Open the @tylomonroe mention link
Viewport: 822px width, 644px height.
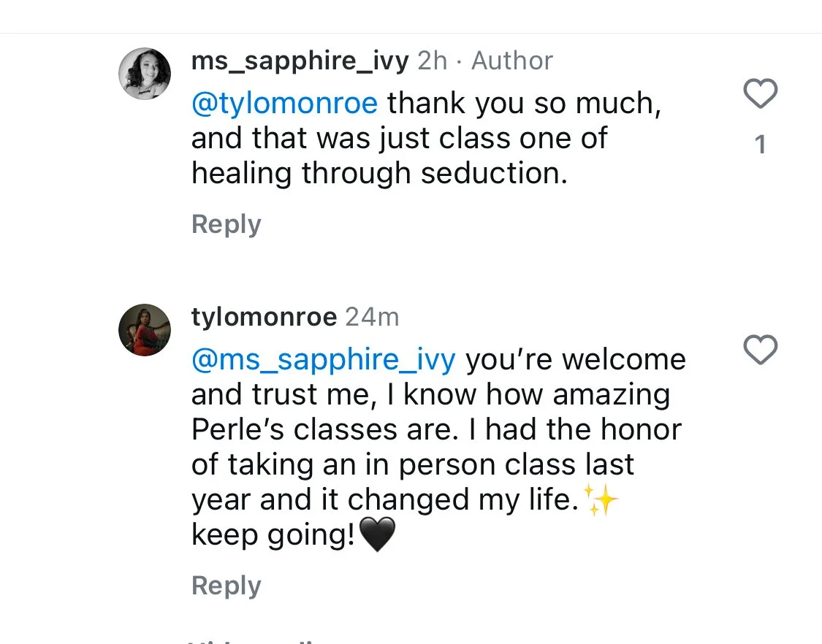point(284,103)
